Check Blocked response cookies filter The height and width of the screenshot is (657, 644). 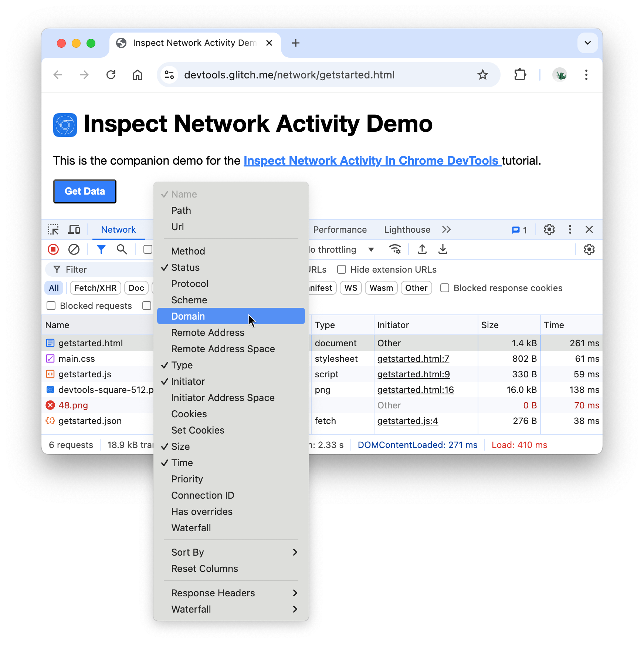(x=444, y=288)
